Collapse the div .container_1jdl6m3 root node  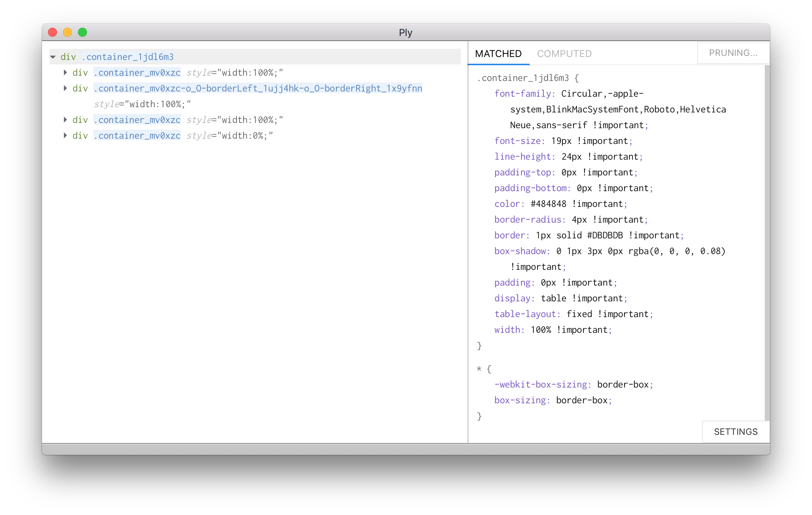53,57
